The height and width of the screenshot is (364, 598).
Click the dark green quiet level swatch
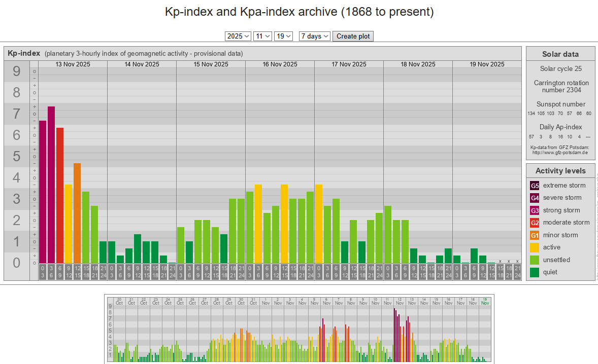(x=535, y=272)
